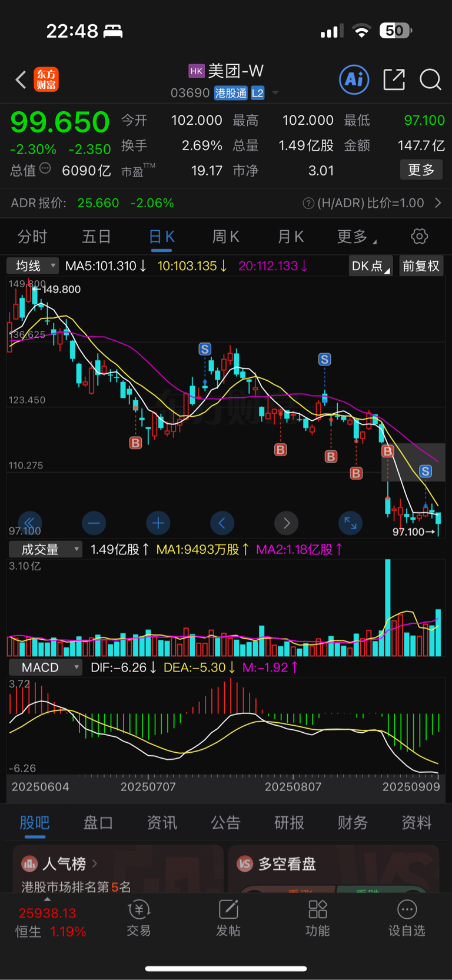Expand chart to fullscreen icon
This screenshot has width=452, height=980.
[350, 523]
